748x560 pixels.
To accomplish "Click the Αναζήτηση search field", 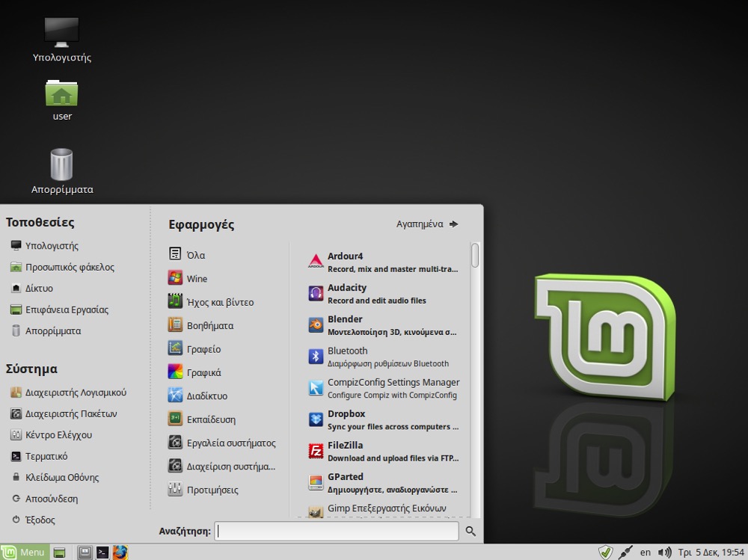I will coord(337,531).
